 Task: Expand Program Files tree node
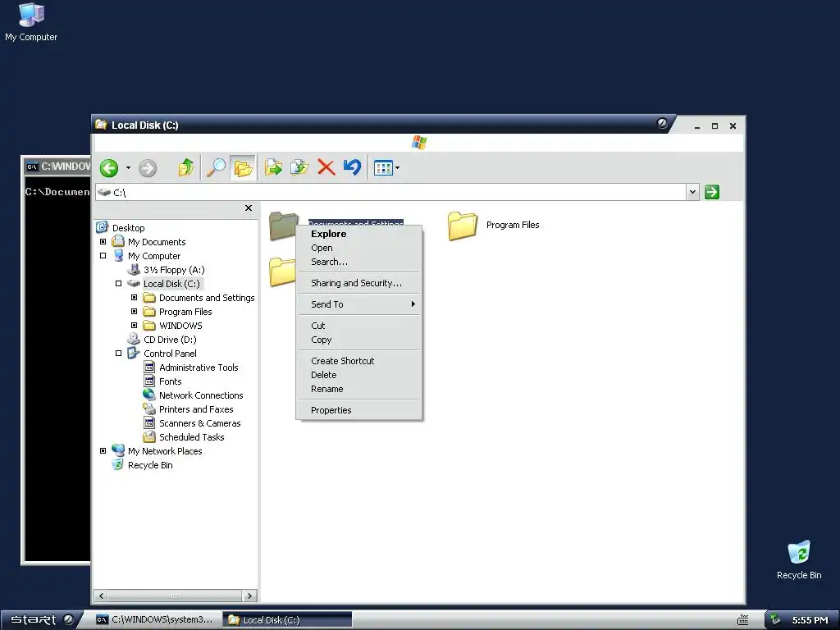point(134,311)
